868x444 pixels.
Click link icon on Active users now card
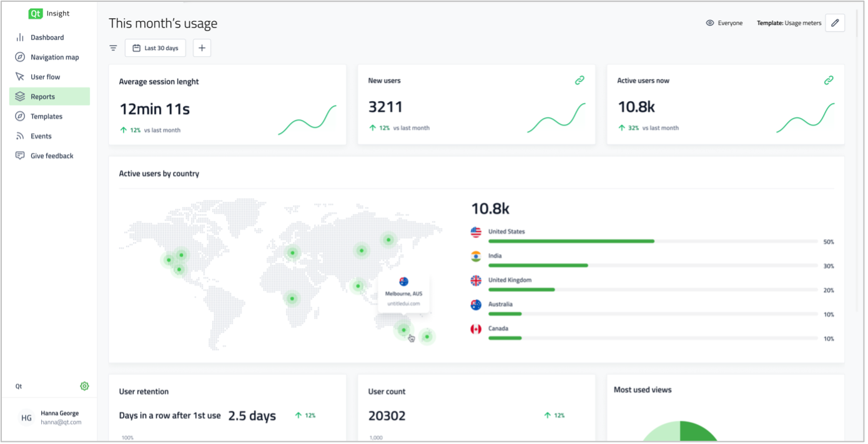[x=829, y=81]
